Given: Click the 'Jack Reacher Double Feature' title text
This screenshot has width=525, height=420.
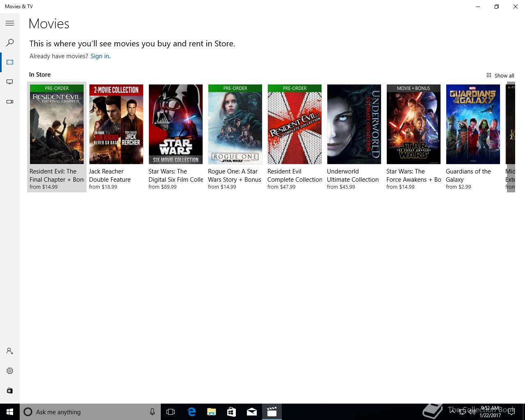Looking at the screenshot, I should pos(110,176).
